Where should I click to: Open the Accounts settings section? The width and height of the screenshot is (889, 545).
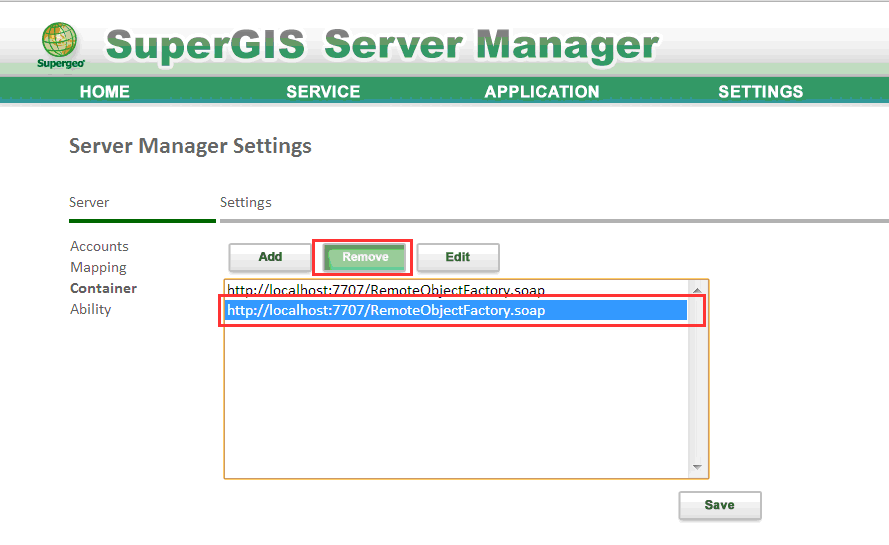click(99, 246)
